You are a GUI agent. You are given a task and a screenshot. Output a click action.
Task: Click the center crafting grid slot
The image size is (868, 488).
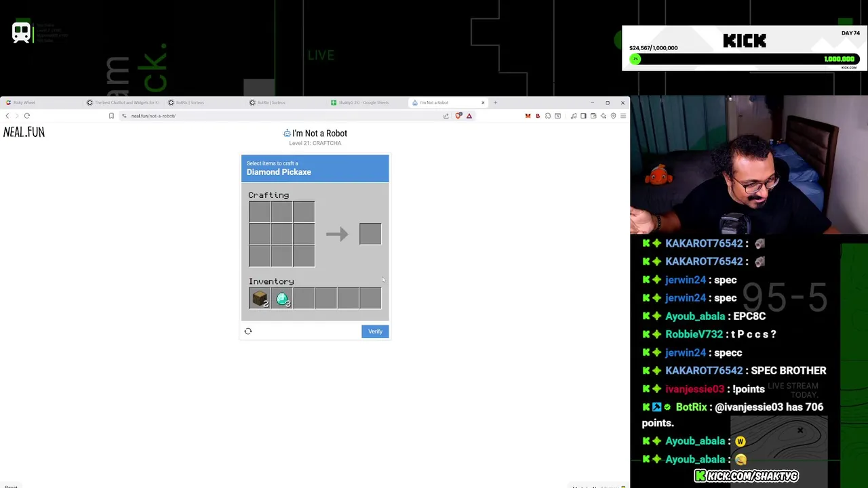pyautogui.click(x=281, y=235)
